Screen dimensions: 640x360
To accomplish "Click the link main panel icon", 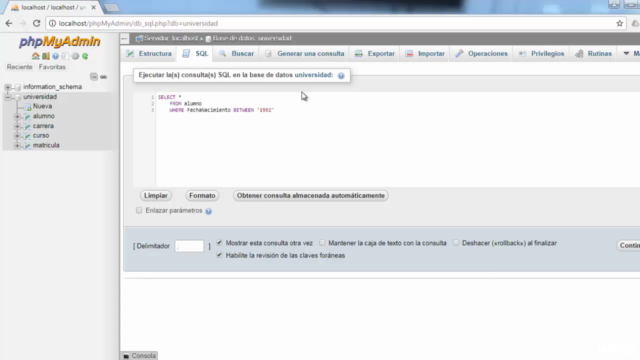I will 104,77.
